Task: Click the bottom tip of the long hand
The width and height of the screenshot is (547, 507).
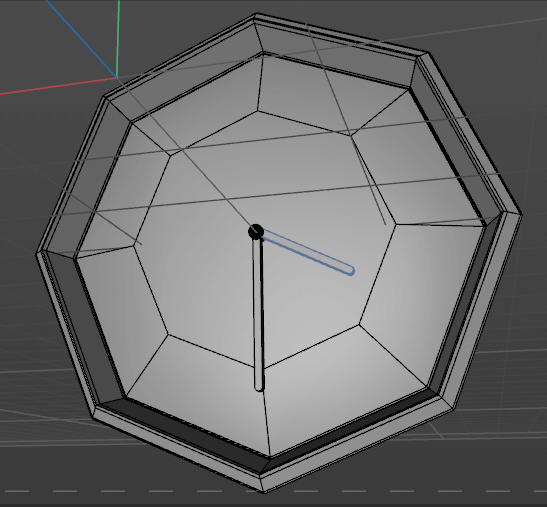Action: tap(259, 387)
